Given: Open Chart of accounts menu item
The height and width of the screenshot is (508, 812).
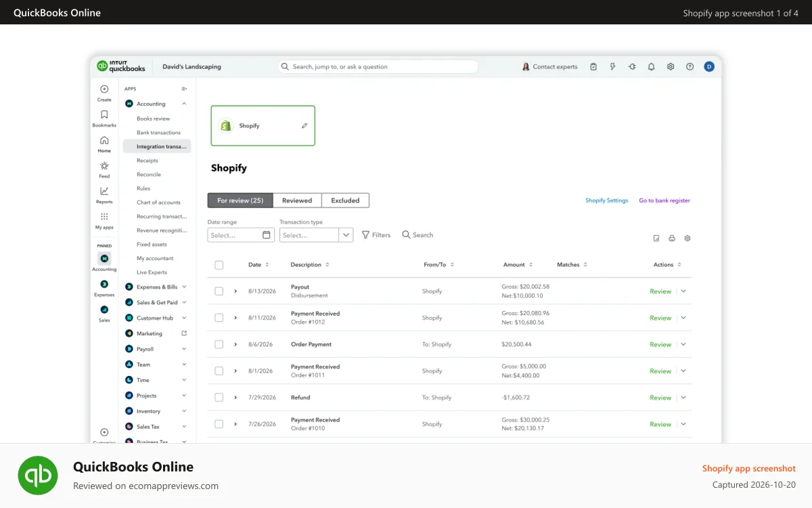Looking at the screenshot, I should pos(157,203).
